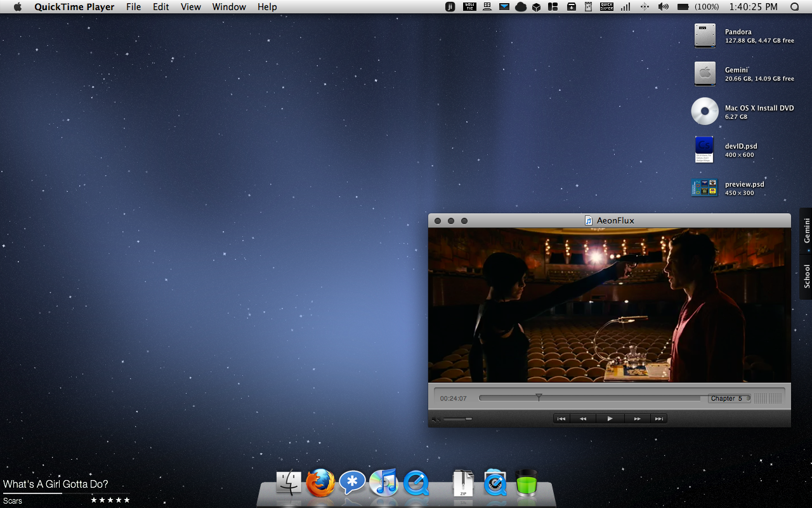812x508 pixels.
Task: Open the Gemini drive on the desktop
Action: click(705, 74)
